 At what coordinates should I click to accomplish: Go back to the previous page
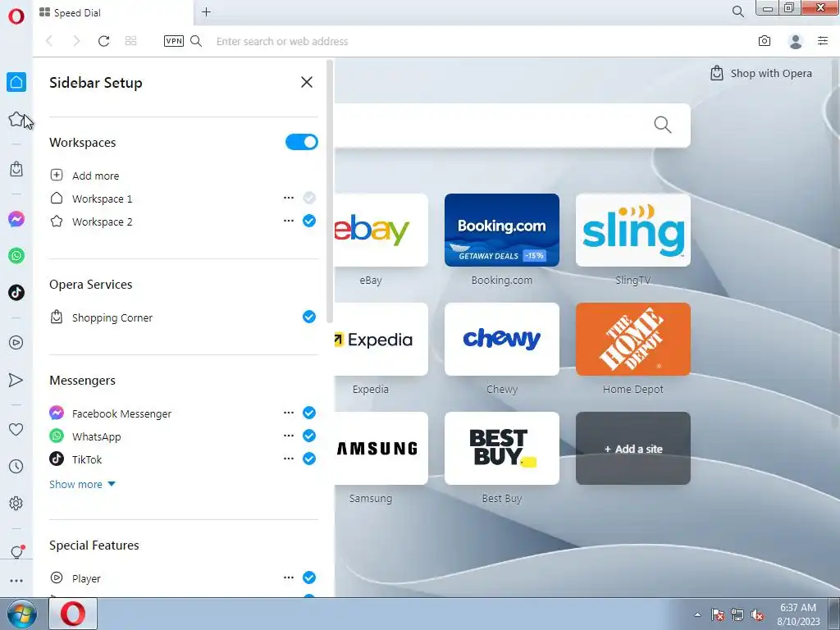49,41
